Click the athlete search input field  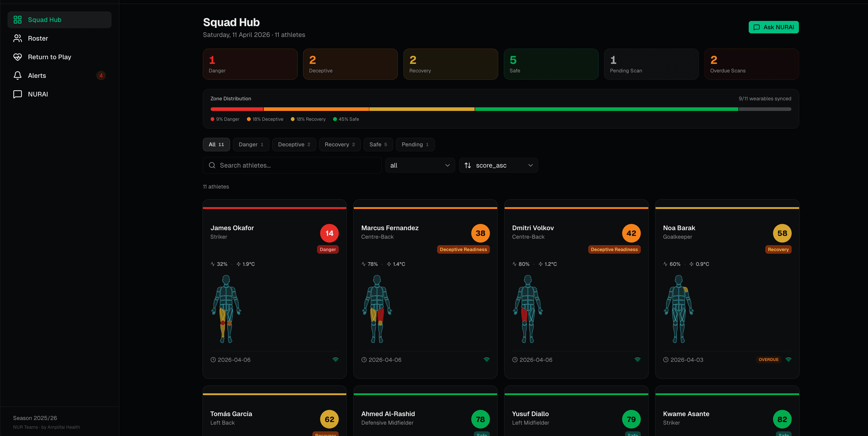coord(292,165)
